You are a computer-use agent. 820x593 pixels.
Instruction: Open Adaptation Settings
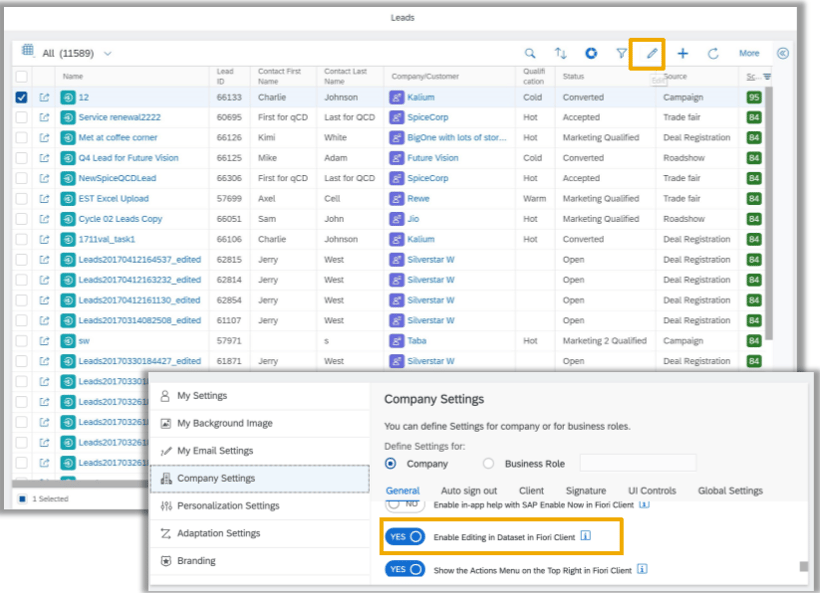[260, 533]
